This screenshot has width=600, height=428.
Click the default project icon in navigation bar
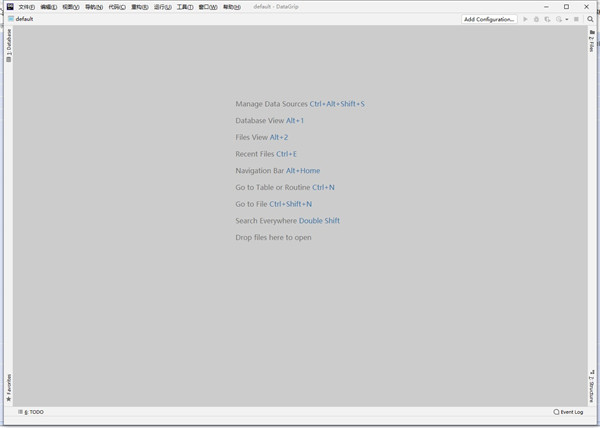click(11, 19)
